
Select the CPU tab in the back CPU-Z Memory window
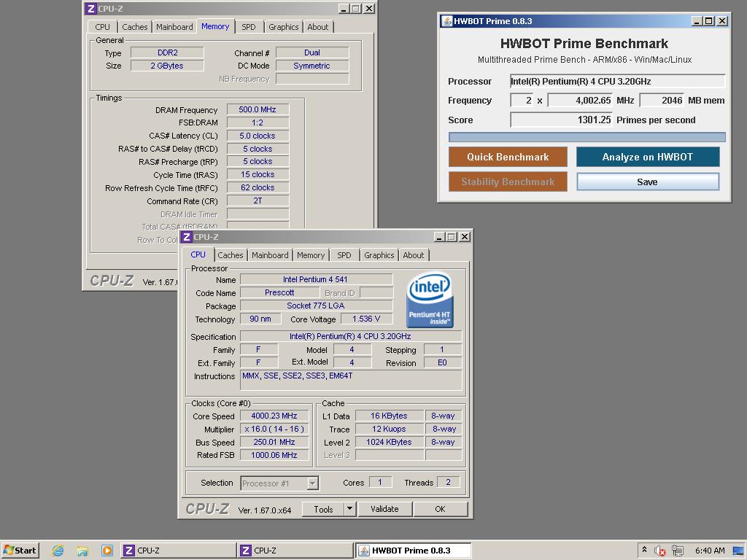pyautogui.click(x=102, y=27)
